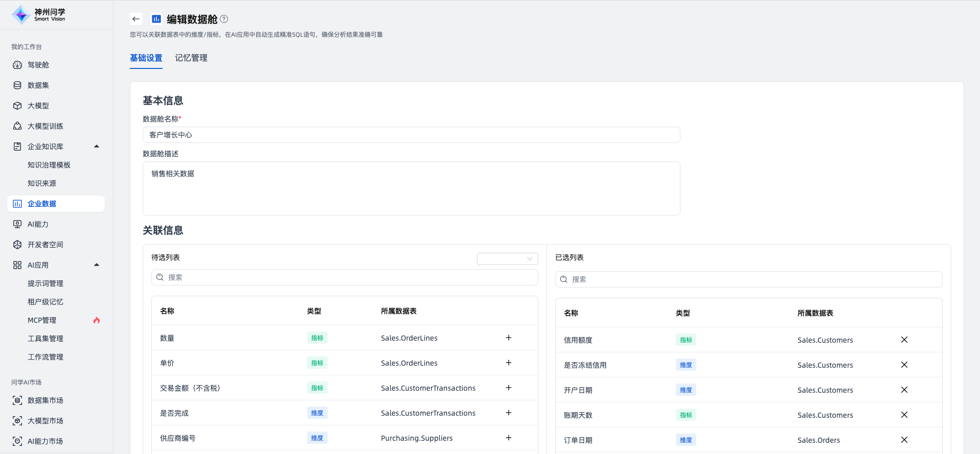Click the 数据集 database icon
Viewport: 980px width, 454px height.
[x=17, y=85]
